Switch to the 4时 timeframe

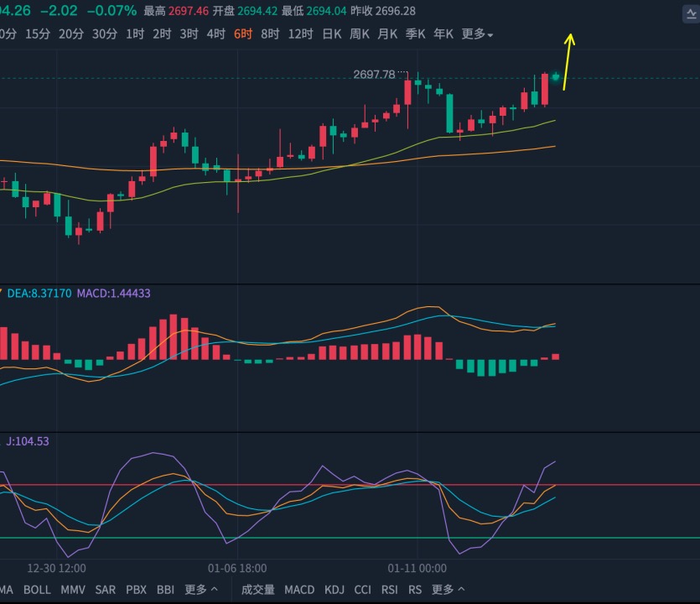click(x=215, y=34)
